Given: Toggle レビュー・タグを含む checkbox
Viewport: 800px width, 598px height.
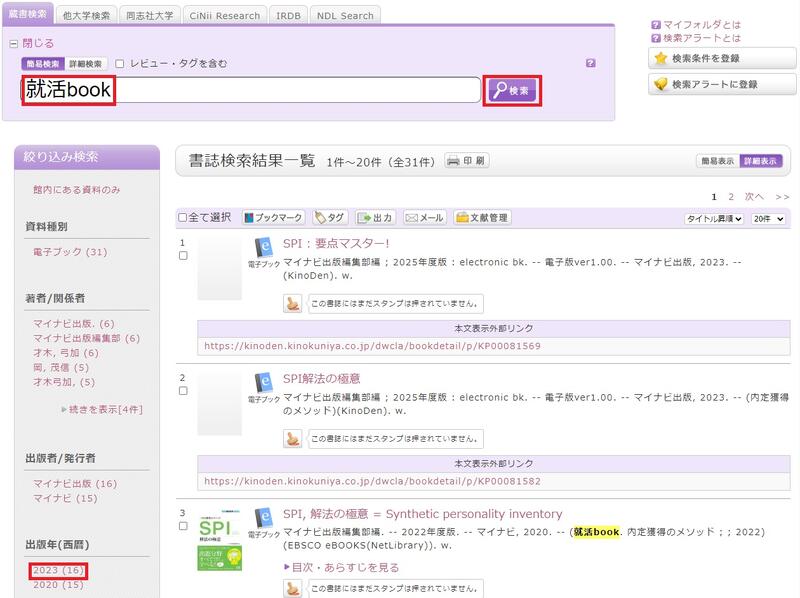Looking at the screenshot, I should coord(119,64).
